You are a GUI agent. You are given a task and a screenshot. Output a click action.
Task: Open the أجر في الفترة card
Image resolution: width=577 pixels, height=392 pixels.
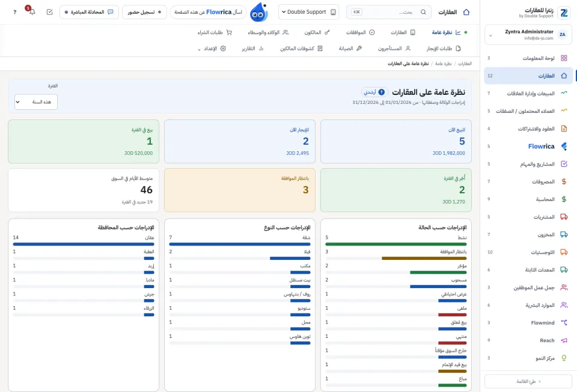396,190
